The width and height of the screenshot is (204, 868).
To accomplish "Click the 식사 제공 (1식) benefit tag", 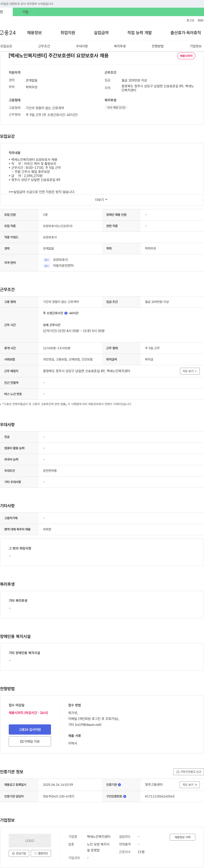I will [116, 107].
